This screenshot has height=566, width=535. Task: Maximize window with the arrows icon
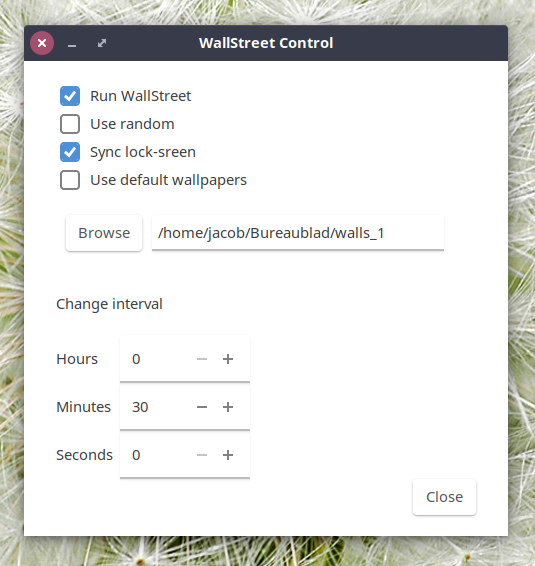[102, 43]
